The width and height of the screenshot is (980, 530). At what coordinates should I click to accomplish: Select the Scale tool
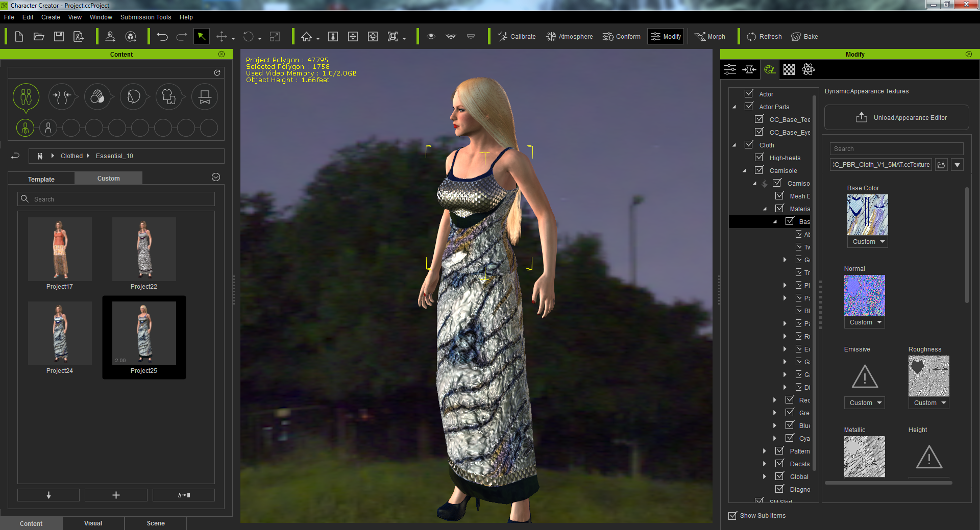[275, 37]
